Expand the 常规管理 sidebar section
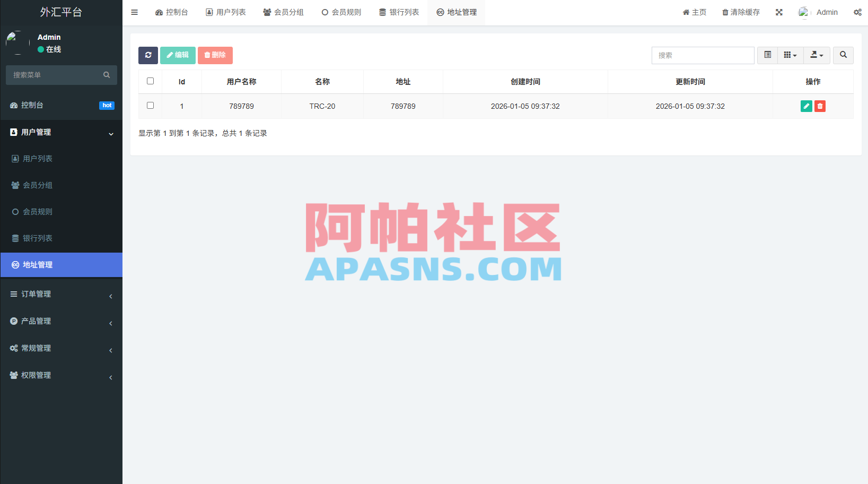This screenshot has height=484, width=868. click(x=62, y=348)
